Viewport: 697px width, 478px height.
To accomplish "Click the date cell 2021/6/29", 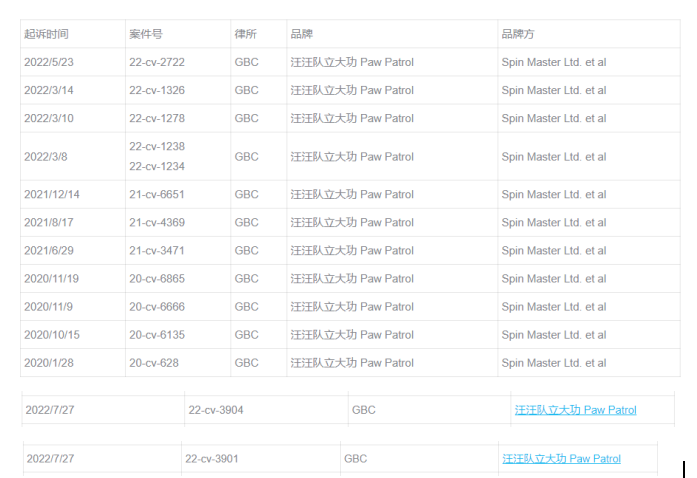I will (x=49, y=250).
